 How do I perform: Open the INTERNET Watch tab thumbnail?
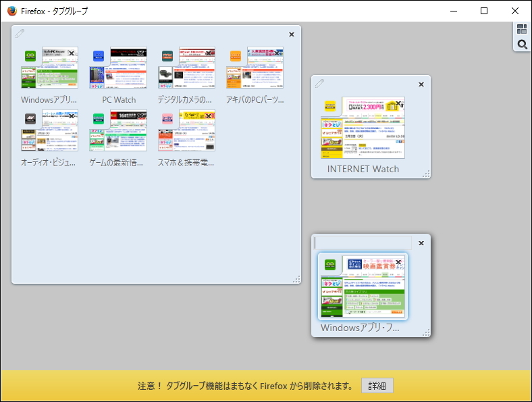(363, 128)
